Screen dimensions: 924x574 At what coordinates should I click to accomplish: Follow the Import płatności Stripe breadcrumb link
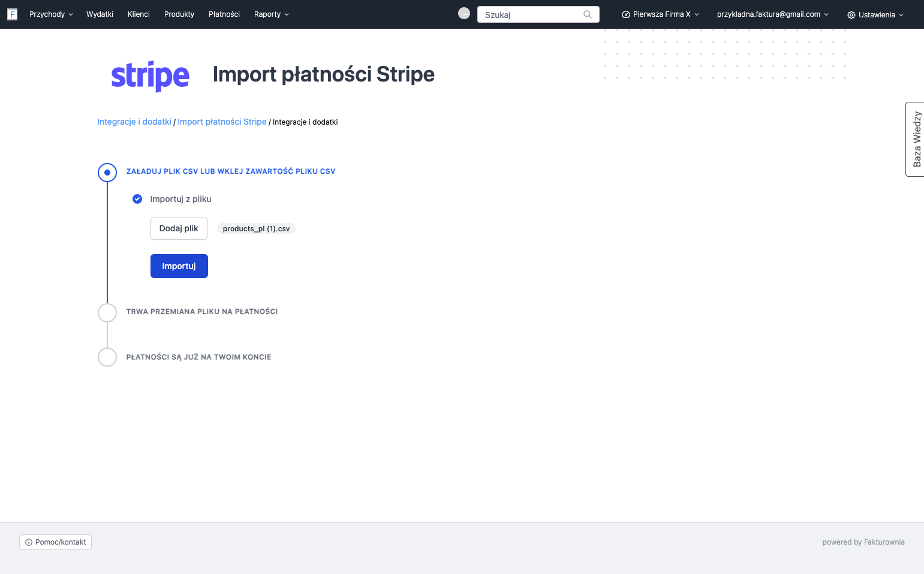click(x=222, y=122)
